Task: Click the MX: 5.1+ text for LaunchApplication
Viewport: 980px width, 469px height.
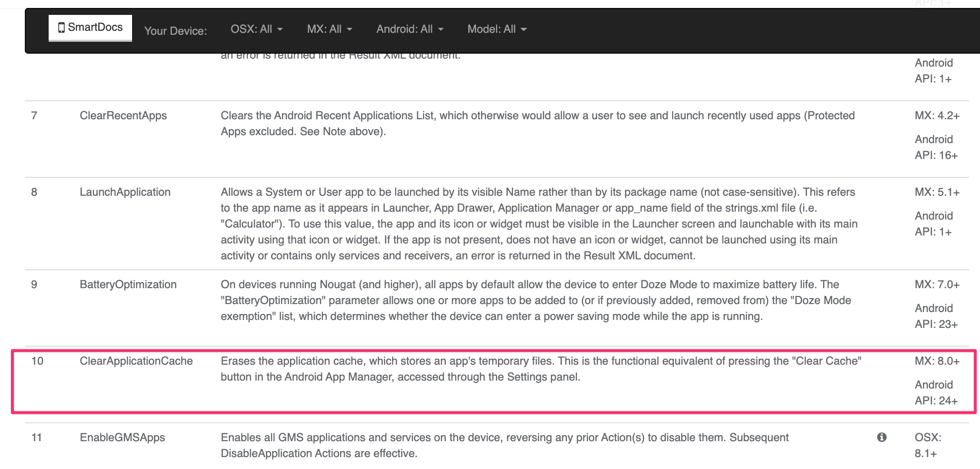Action: click(x=937, y=192)
